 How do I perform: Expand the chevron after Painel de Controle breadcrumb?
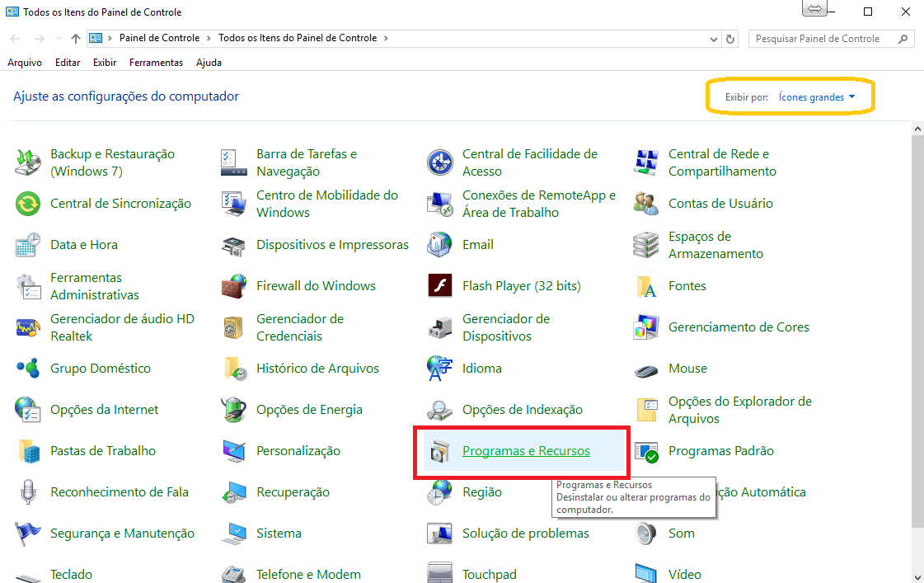pyautogui.click(x=209, y=38)
